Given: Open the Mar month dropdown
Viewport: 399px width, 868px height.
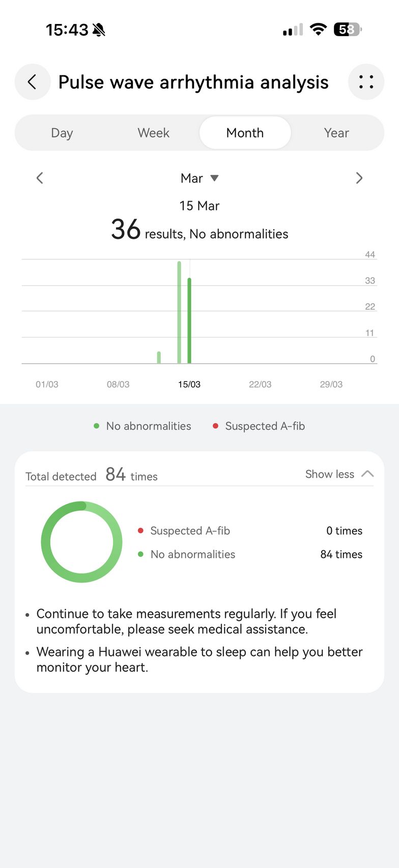Looking at the screenshot, I should point(199,178).
